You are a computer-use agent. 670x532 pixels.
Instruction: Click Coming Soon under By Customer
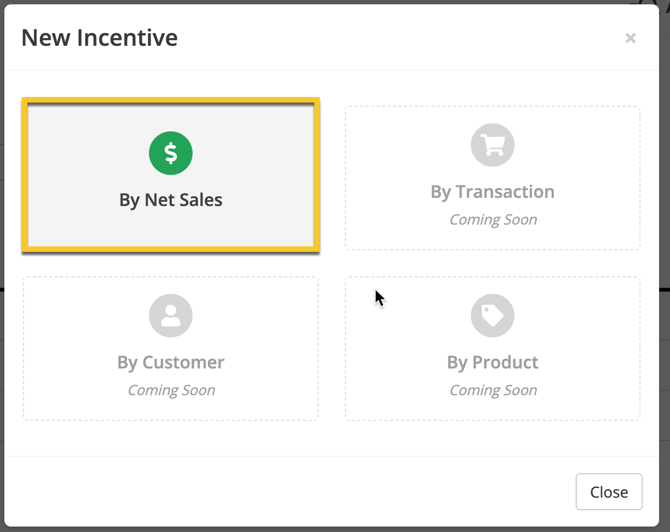[171, 390]
